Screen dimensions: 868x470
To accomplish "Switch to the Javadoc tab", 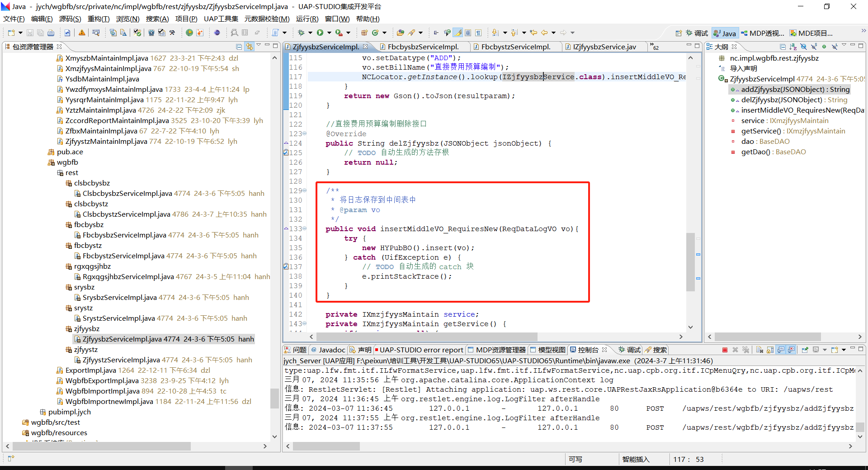I will (328, 350).
